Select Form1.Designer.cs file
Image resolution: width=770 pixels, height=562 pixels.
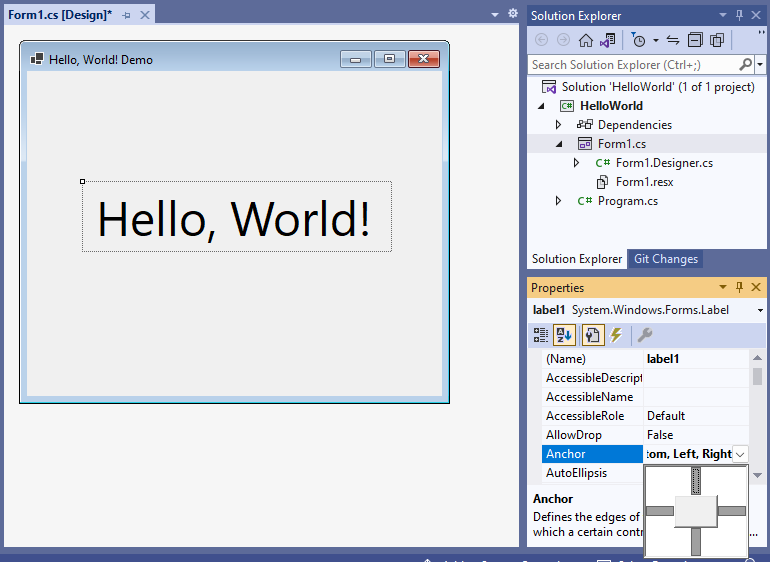(664, 163)
